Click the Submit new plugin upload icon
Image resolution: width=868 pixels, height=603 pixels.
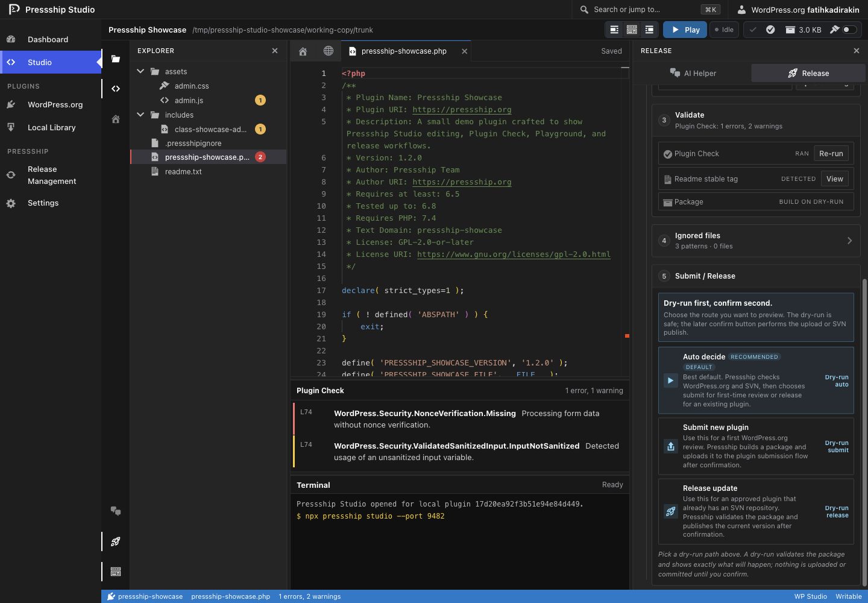pos(670,446)
